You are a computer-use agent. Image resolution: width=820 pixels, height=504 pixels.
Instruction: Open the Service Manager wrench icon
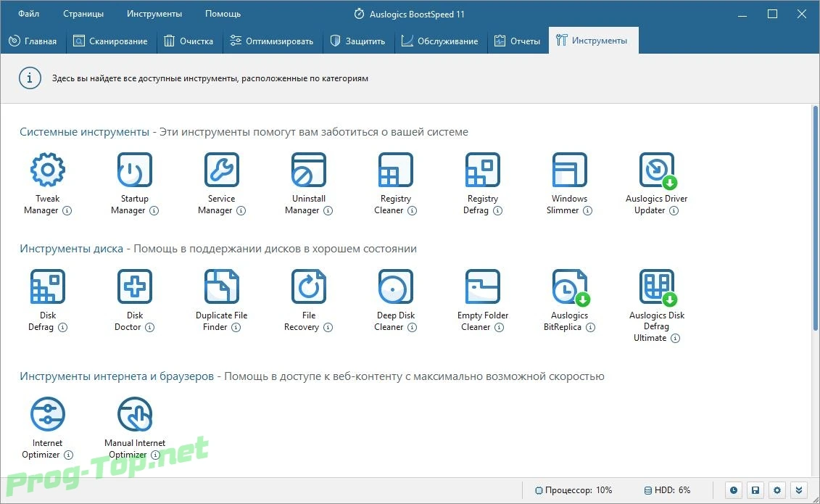point(222,170)
